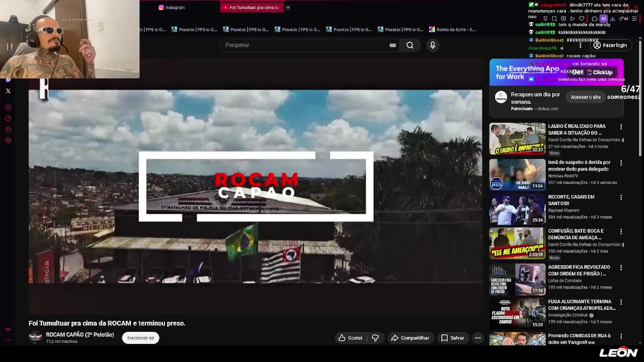Save the video with Salvar
Image resolution: width=644 pixels, height=362 pixels.
pyautogui.click(x=452, y=338)
